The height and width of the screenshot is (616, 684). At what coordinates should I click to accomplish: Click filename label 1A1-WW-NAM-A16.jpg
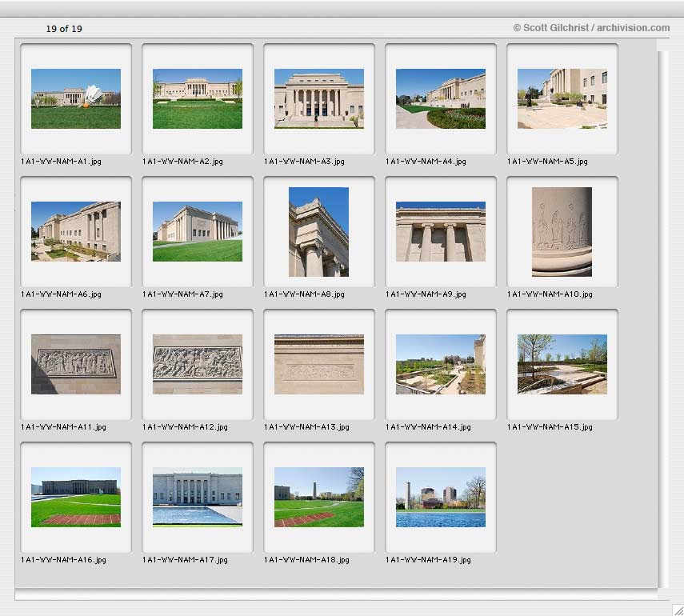pos(64,560)
